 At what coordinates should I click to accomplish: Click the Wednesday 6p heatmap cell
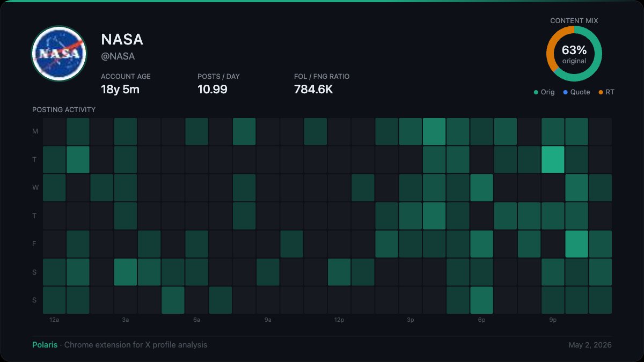click(x=481, y=188)
